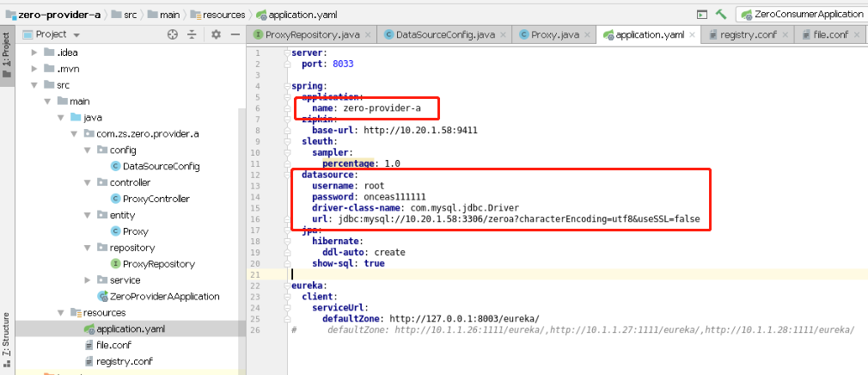Click the Build project hammer icon
Image resolution: width=868 pixels, height=375 pixels.
[x=721, y=15]
